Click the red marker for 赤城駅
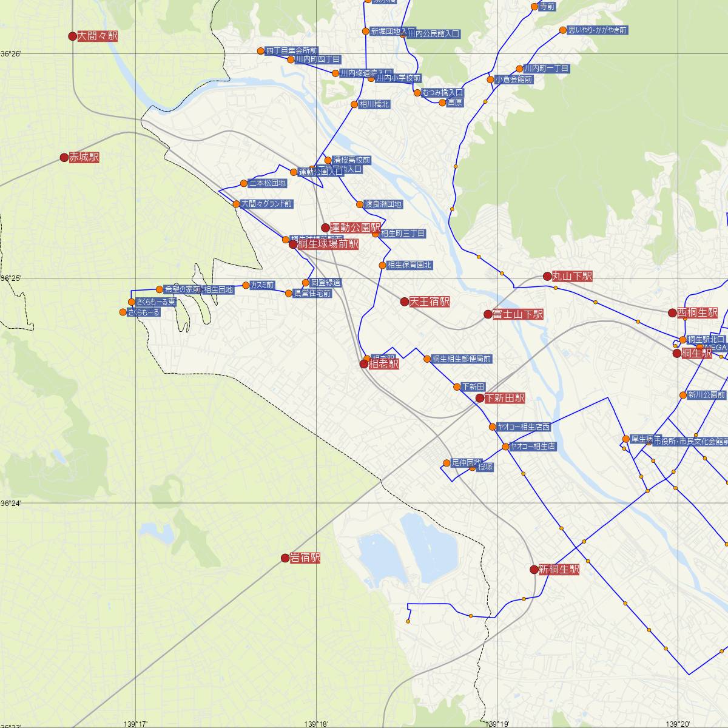The image size is (728, 728). (x=64, y=158)
